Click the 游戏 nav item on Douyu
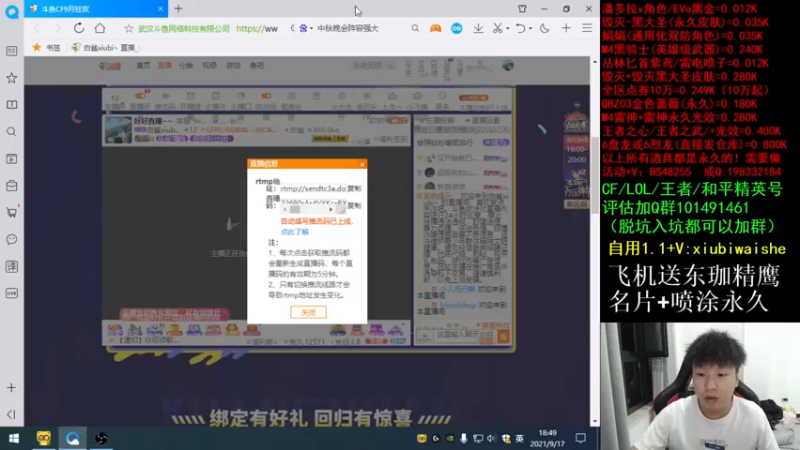Screen dimensions: 800x450 [x=233, y=65]
